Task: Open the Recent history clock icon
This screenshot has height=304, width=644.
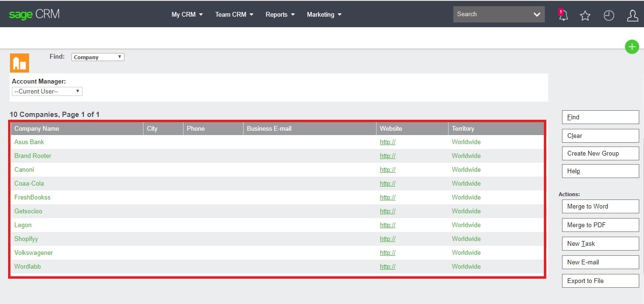Action: tap(609, 16)
